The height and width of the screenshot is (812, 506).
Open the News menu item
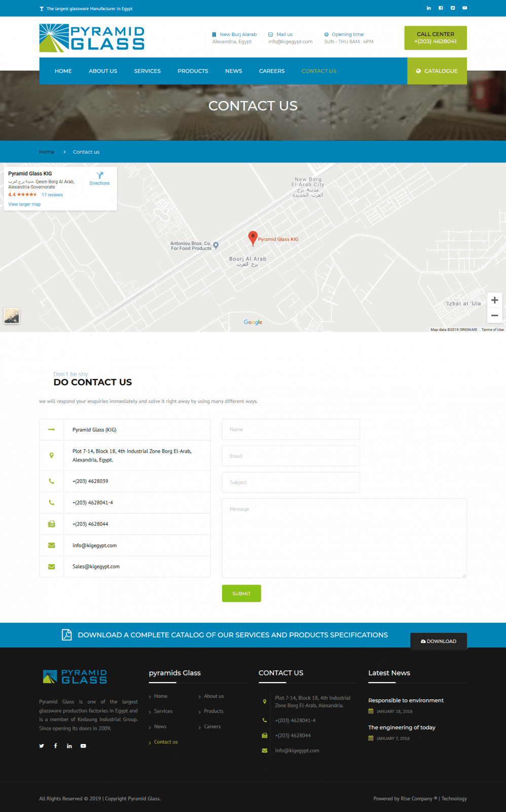tap(234, 71)
